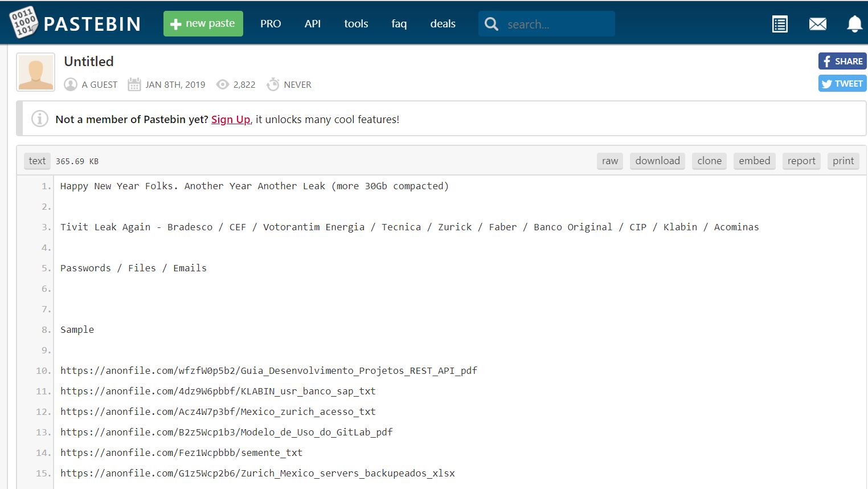Click line 1 Happy New Year text
The width and height of the screenshot is (868, 489).
(255, 186)
